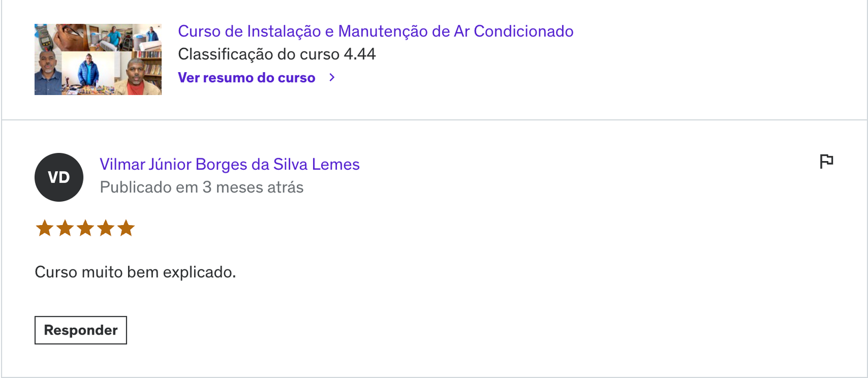Click the first star of the rating
This screenshot has width=868, height=378.
click(44, 228)
